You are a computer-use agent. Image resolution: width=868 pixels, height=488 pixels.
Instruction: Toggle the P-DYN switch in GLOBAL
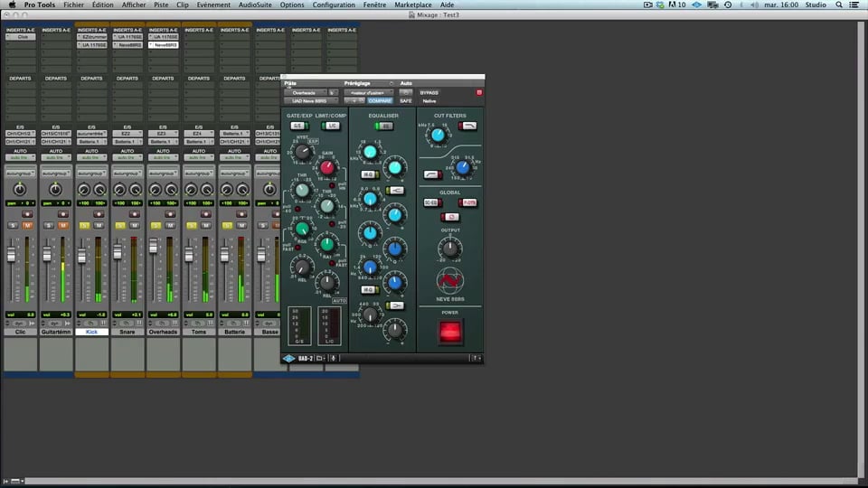pos(468,202)
